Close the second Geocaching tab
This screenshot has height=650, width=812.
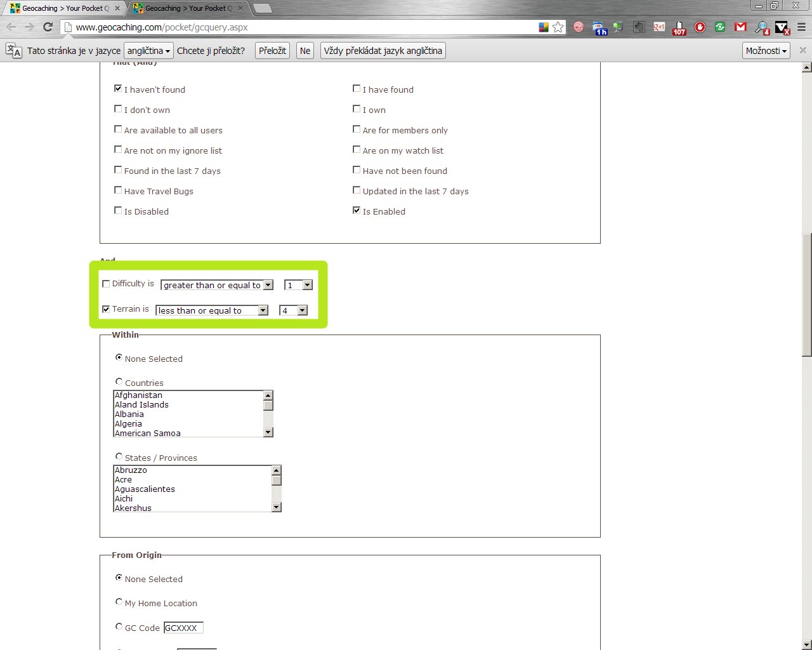[x=240, y=8]
